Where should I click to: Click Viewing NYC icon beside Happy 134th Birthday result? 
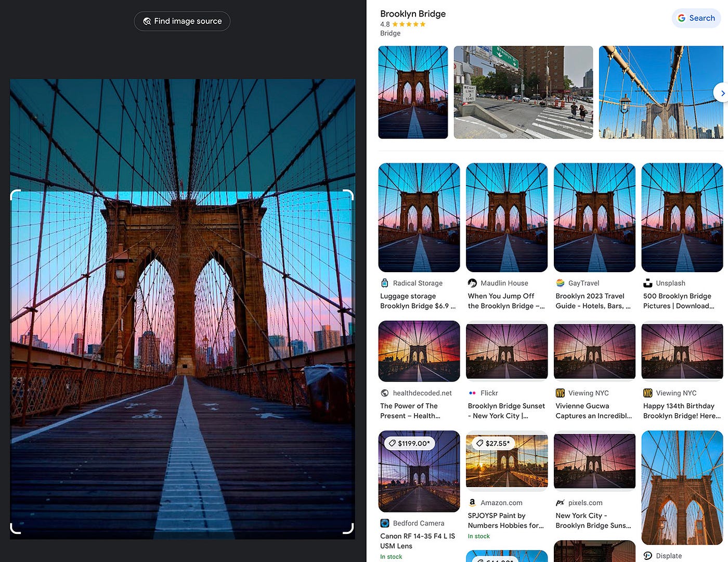(x=648, y=393)
